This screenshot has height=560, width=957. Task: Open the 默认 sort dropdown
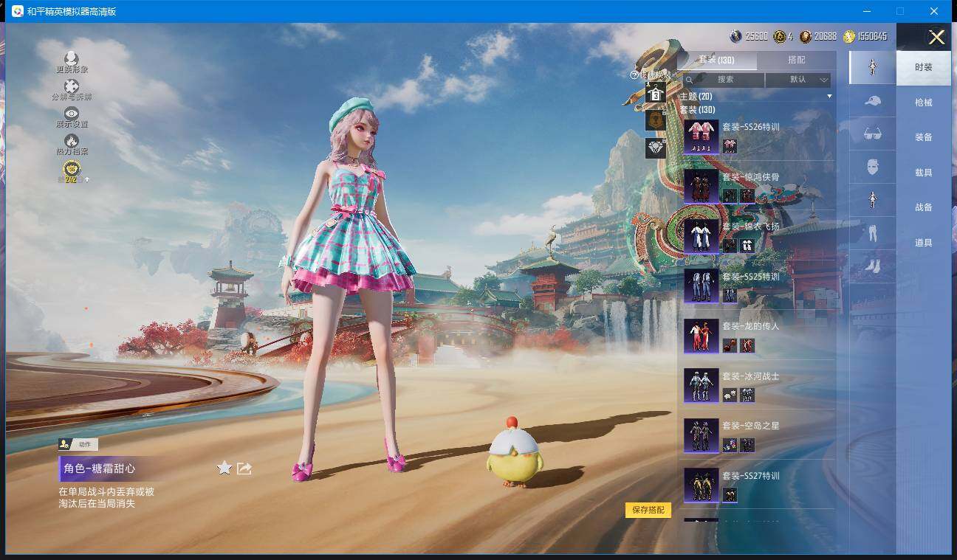pos(799,80)
